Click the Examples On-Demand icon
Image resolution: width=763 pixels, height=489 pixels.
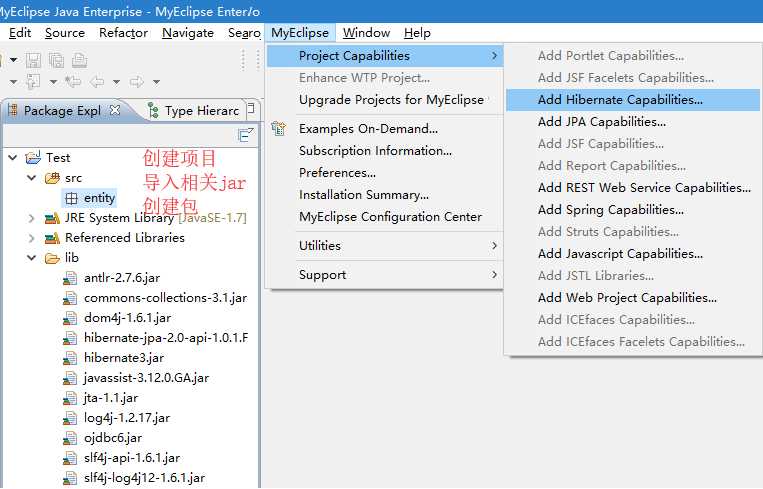[x=279, y=128]
